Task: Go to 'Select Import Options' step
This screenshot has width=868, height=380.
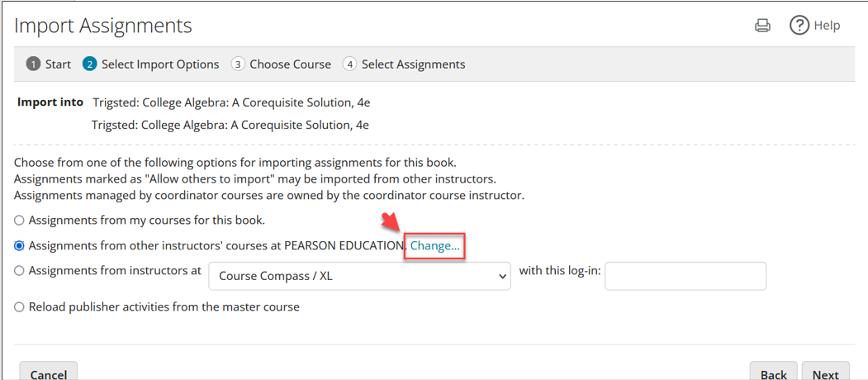Action: [160, 64]
